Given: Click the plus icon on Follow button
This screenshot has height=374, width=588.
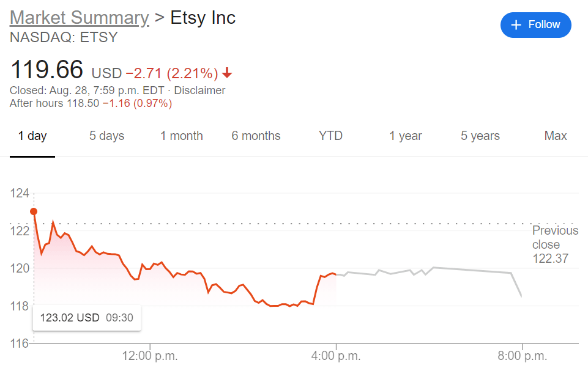Looking at the screenshot, I should [x=516, y=25].
